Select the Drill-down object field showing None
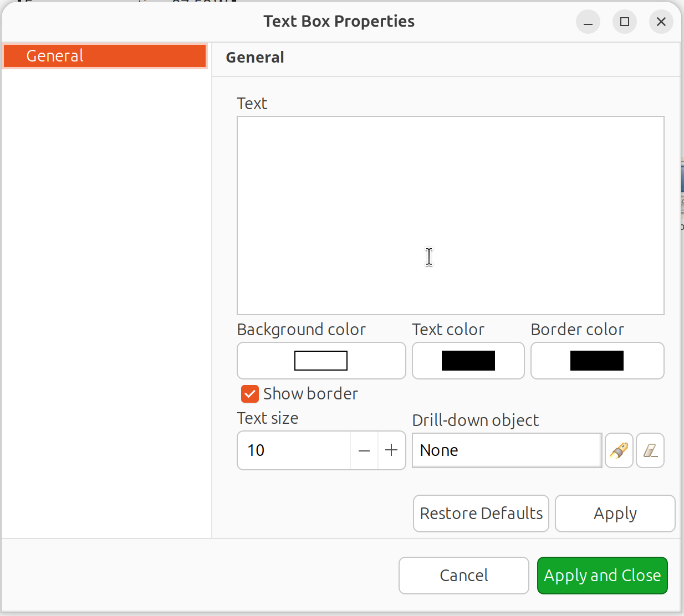The height and width of the screenshot is (616, 684). pos(506,450)
